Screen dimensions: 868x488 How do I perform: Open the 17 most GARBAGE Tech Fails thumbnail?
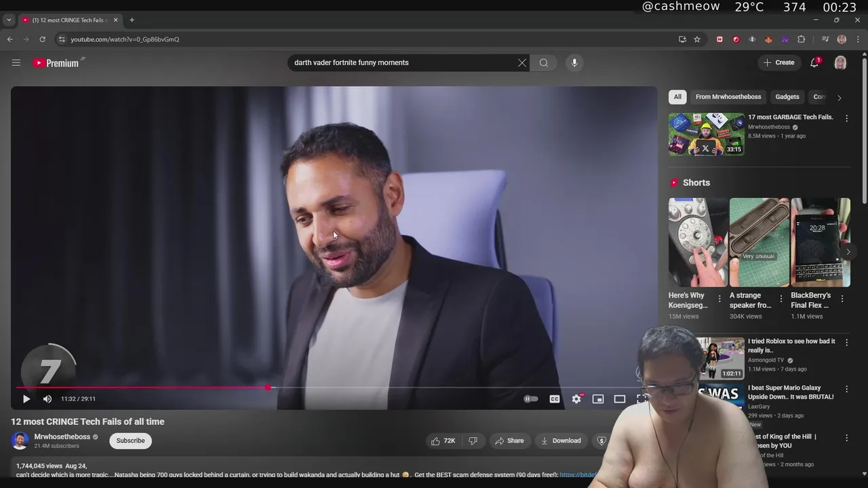(706, 134)
